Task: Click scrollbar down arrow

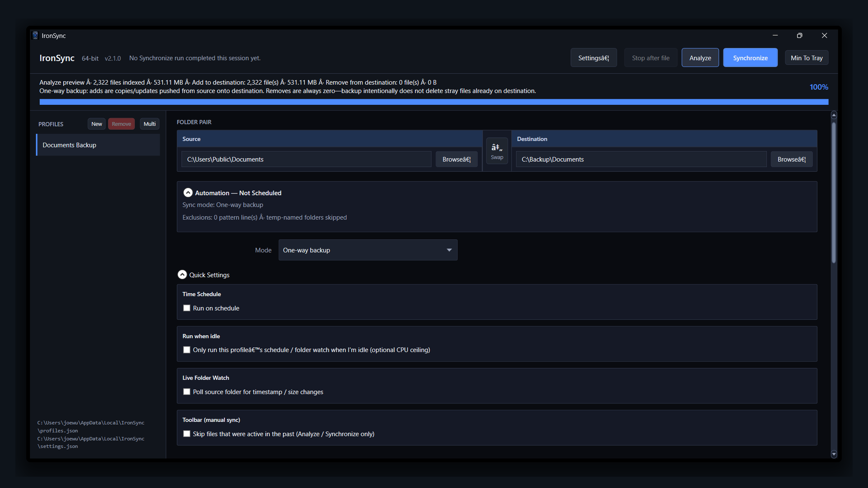Action: (x=834, y=454)
